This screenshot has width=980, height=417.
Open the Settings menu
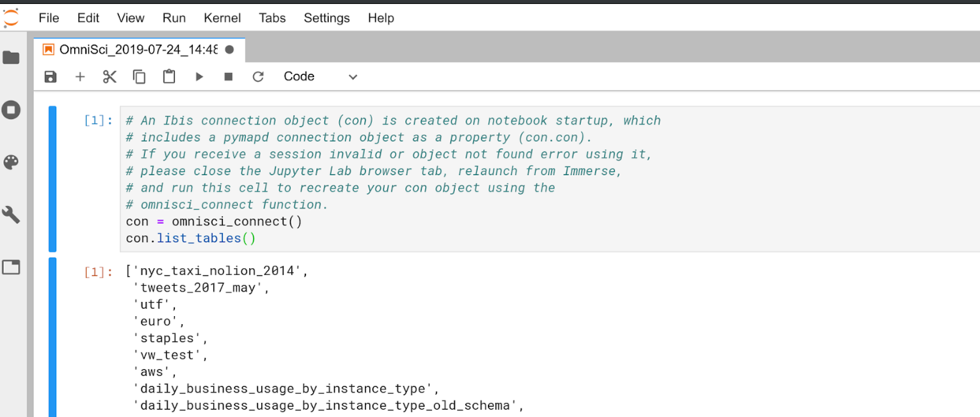[326, 17]
